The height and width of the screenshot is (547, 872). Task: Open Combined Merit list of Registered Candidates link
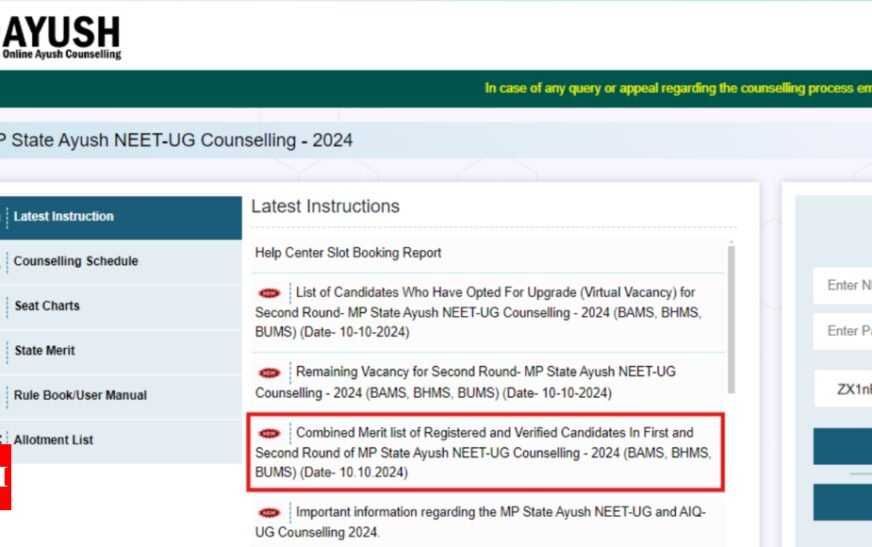point(483,452)
